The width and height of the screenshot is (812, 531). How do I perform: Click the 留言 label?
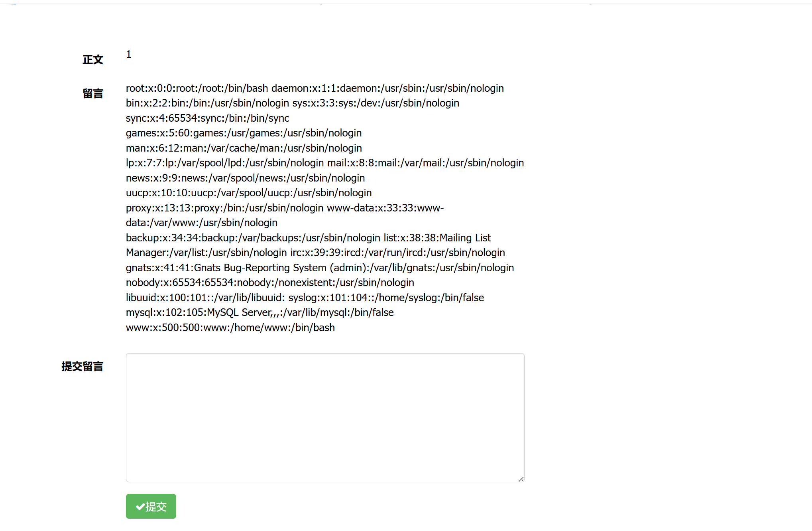pos(93,94)
